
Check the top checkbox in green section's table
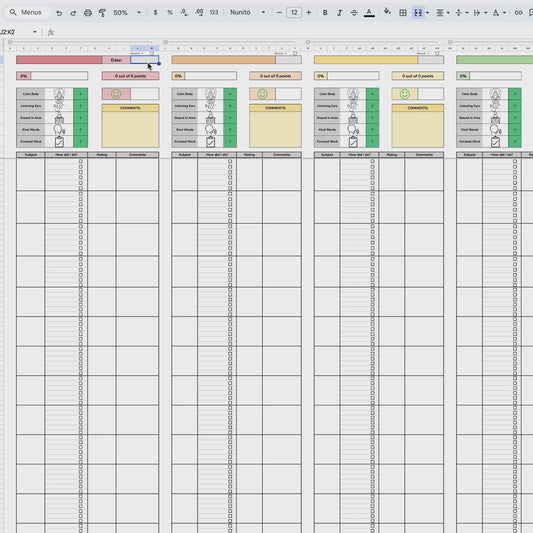[x=515, y=161]
